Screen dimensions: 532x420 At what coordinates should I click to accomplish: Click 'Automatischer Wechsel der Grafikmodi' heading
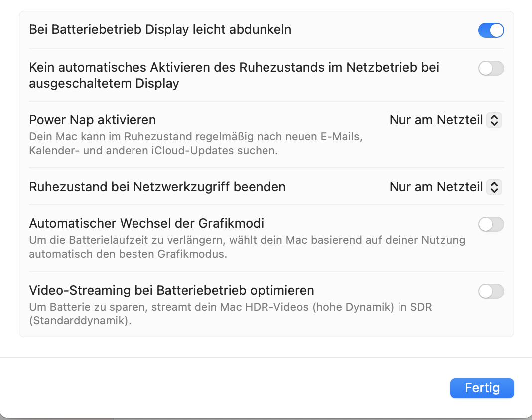click(x=146, y=224)
